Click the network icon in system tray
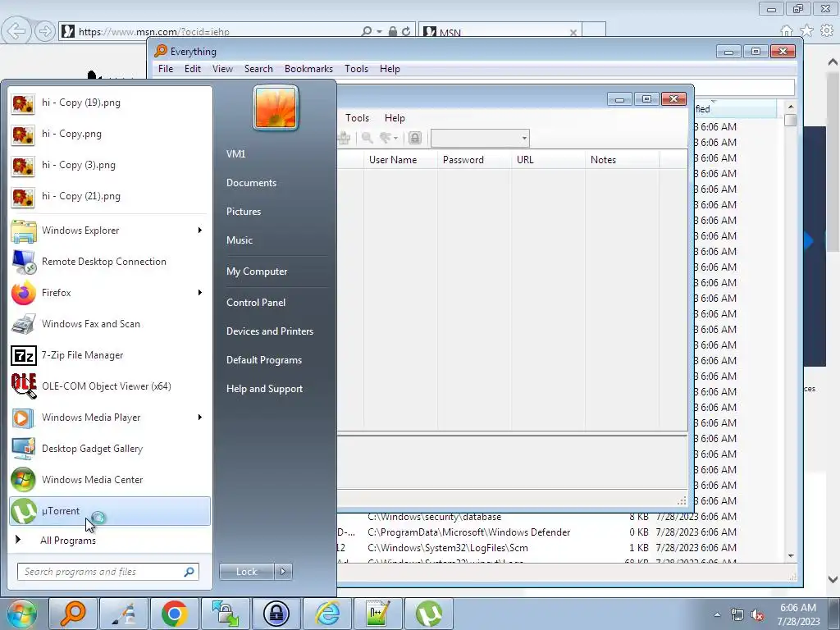Screen dimensions: 840x630 coord(737,615)
